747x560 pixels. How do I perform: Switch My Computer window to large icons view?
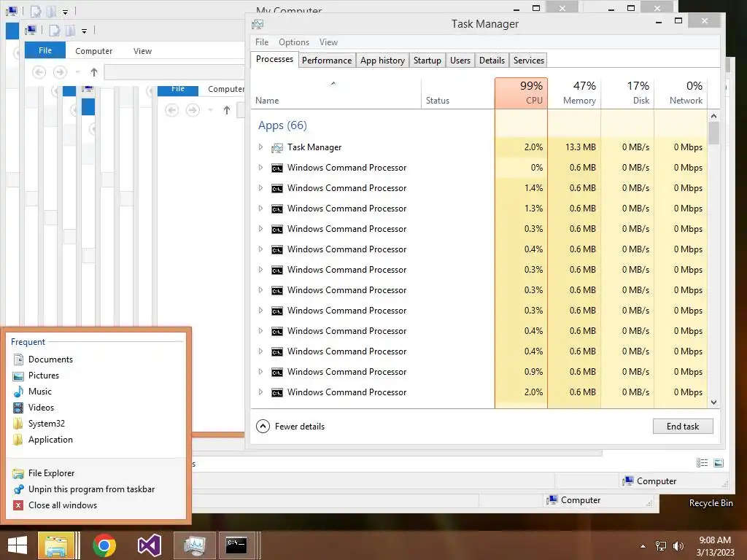[x=719, y=463]
